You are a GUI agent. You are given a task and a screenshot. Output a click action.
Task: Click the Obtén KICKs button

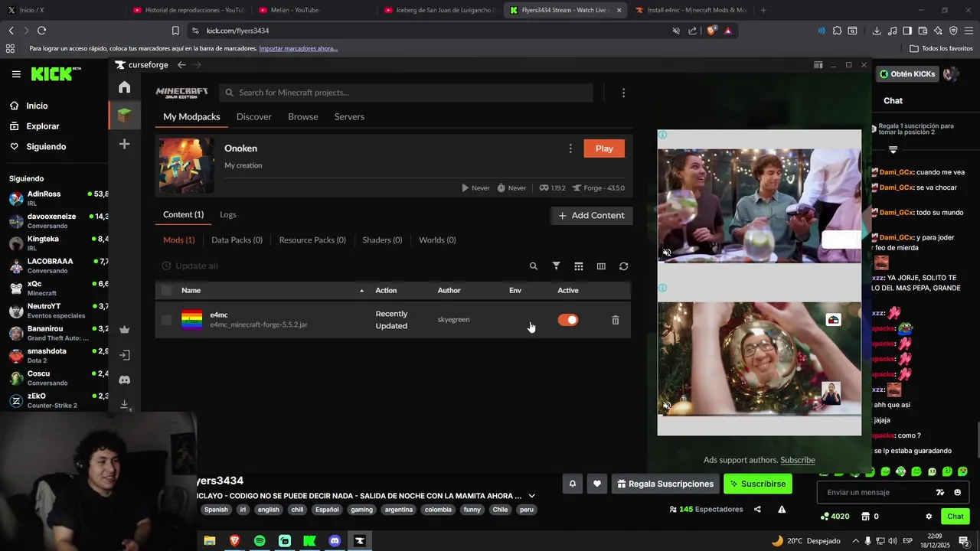(x=907, y=74)
